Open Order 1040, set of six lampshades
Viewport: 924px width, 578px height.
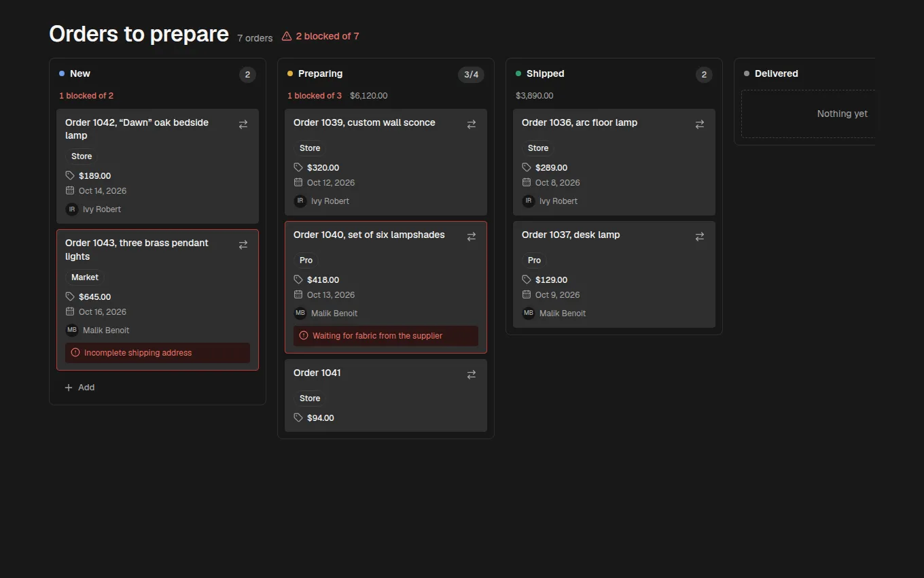click(x=369, y=235)
